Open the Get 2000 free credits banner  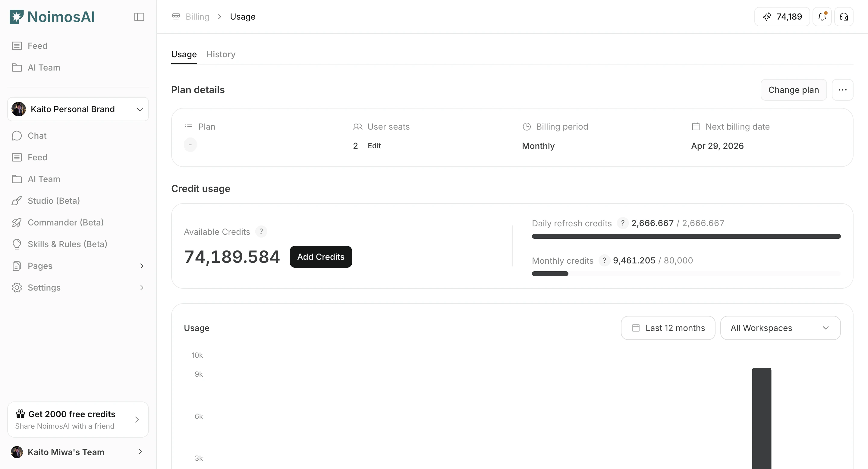[78, 419]
